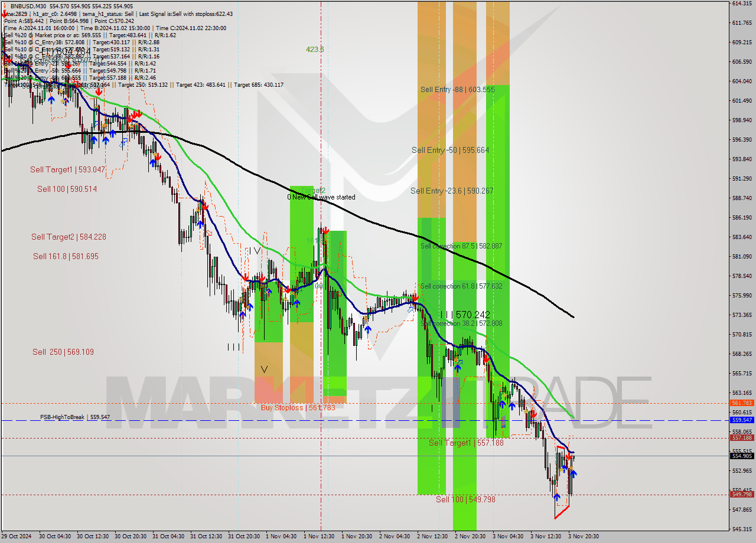Image resolution: width=756 pixels, height=543 pixels.
Task: Click the 614.315 price scale value
Action: click(x=741, y=4)
